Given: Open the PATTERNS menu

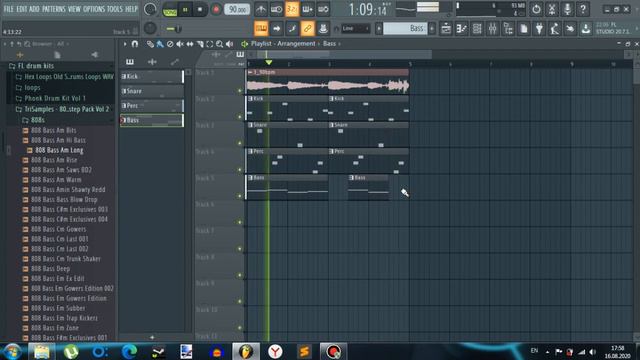Looking at the screenshot, I should click(x=53, y=9).
